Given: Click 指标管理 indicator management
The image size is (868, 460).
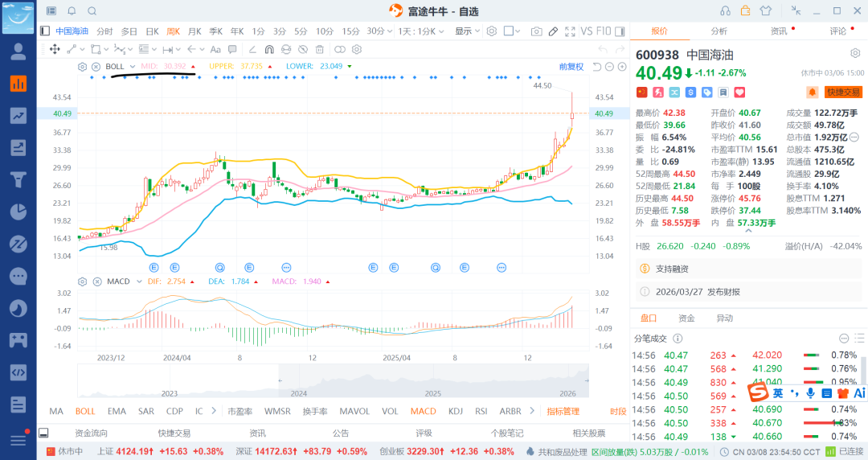Looking at the screenshot, I should pyautogui.click(x=563, y=411).
